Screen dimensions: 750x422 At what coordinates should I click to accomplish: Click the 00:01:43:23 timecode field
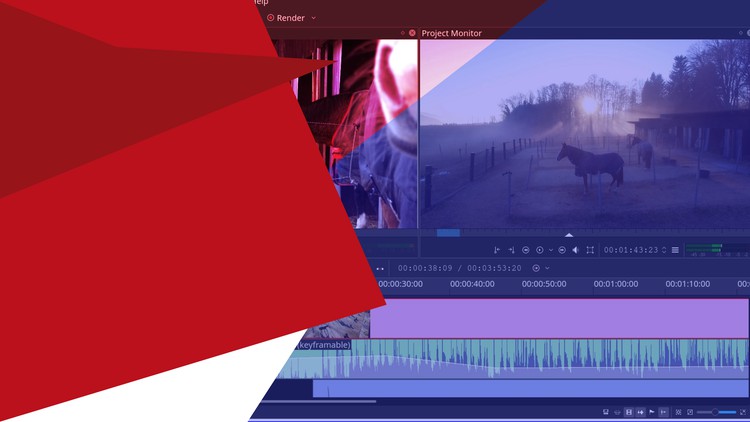pos(631,250)
